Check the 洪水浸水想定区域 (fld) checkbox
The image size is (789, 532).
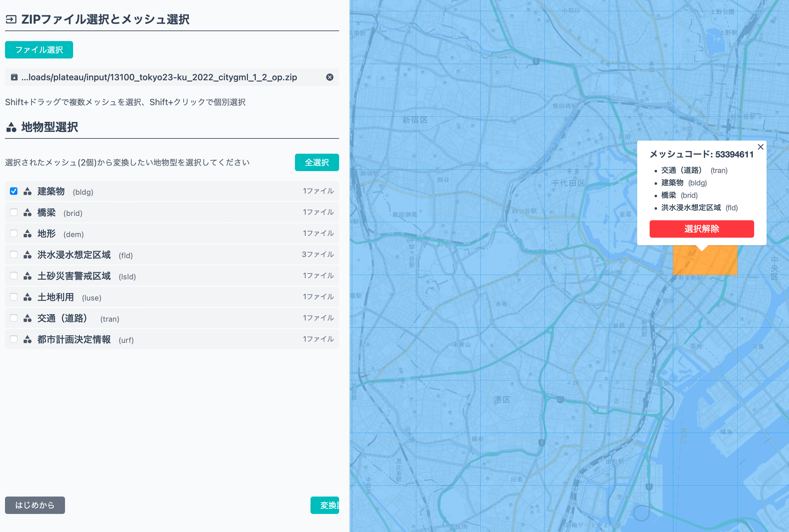14,255
